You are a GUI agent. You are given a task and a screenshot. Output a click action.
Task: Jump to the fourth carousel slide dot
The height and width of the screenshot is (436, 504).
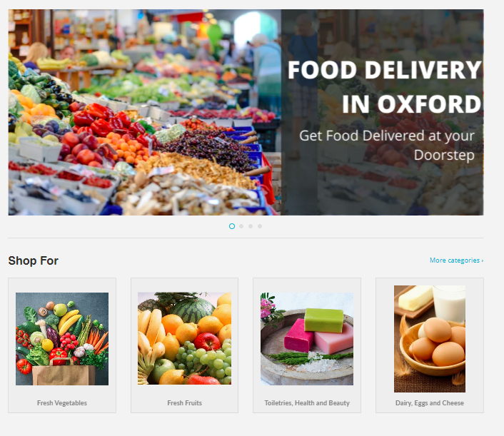point(260,226)
